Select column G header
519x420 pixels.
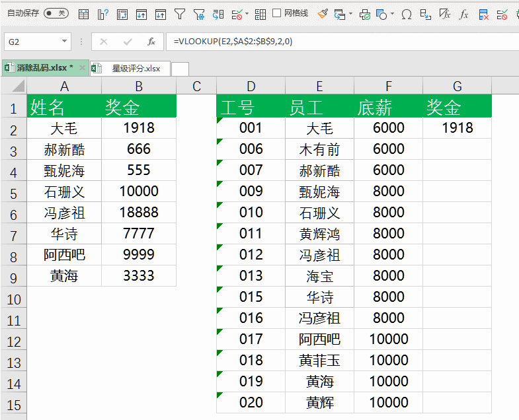457,86
